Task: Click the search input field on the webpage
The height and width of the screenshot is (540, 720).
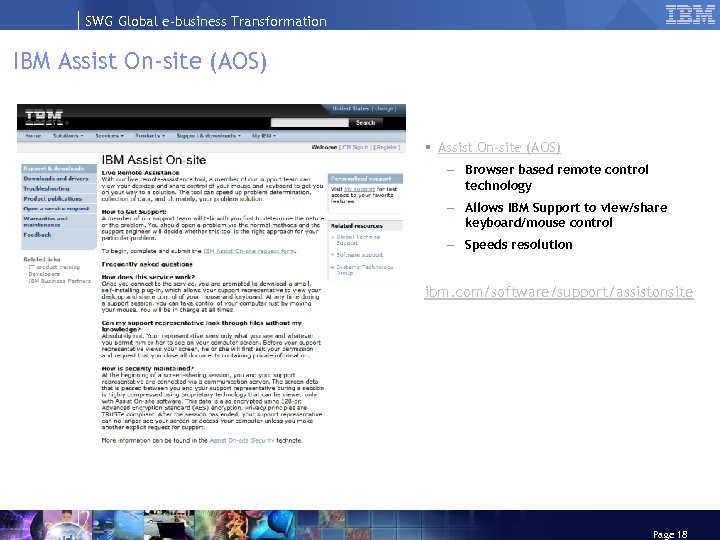Action: 309,123
